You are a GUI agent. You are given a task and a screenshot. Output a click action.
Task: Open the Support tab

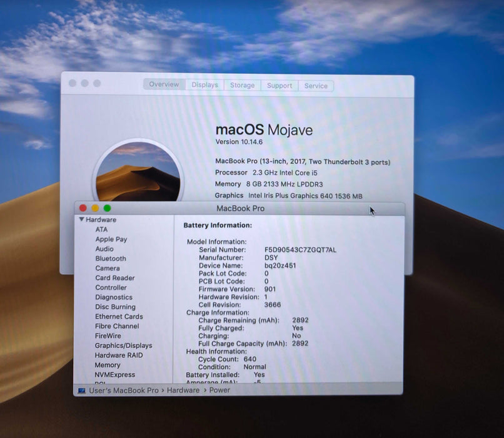280,86
